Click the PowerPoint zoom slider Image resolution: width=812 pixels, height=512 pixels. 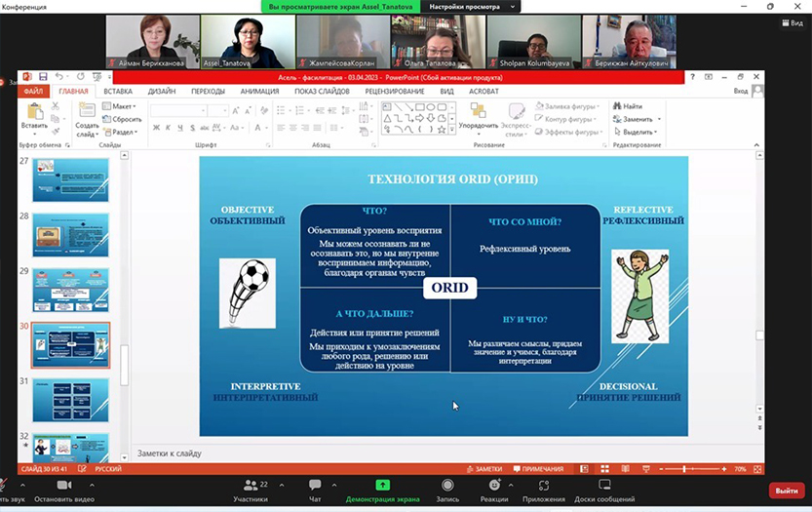pos(683,469)
